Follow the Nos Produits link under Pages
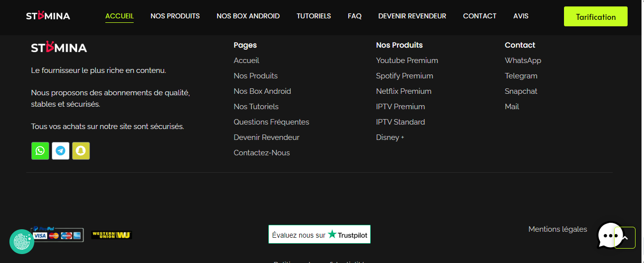644x263 pixels. pos(255,76)
